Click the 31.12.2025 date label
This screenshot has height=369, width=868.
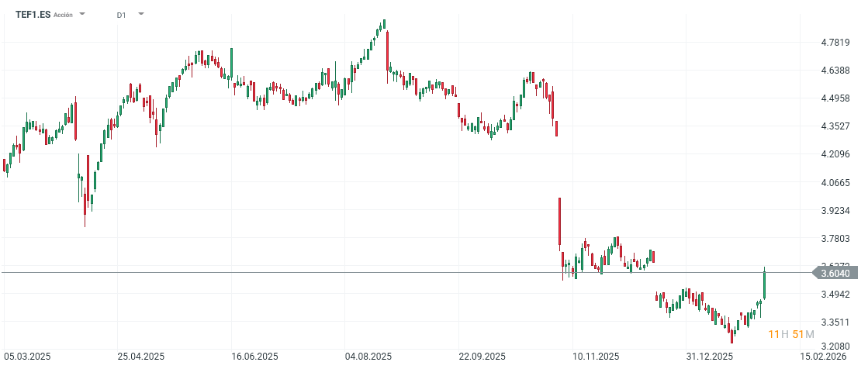tap(711, 357)
